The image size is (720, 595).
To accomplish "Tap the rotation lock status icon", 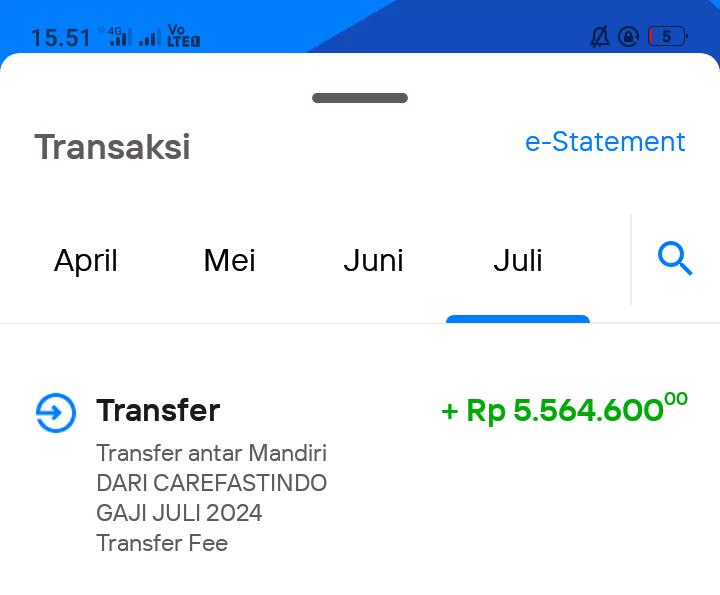I will tap(629, 37).
